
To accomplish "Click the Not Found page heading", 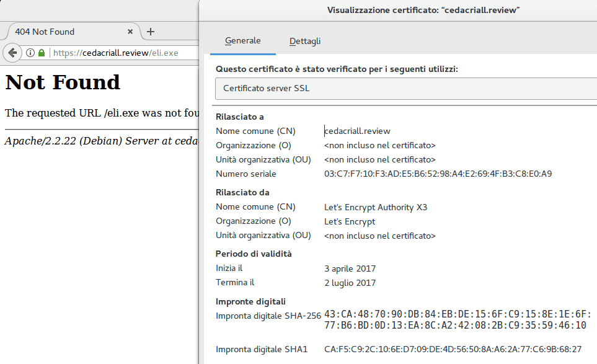I will [x=63, y=82].
